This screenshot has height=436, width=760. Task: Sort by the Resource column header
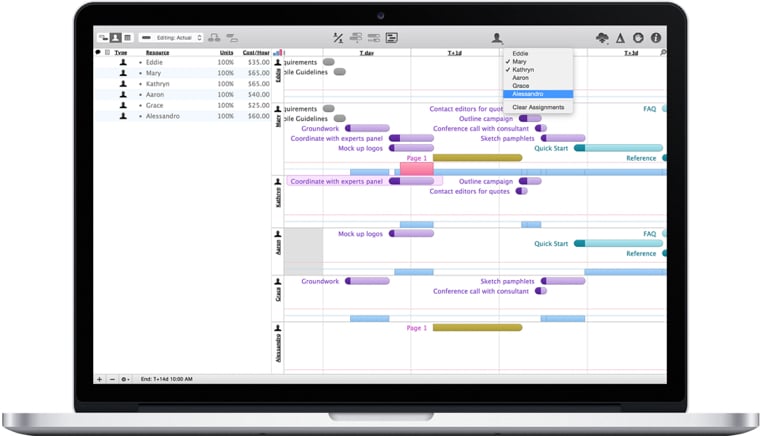point(158,52)
